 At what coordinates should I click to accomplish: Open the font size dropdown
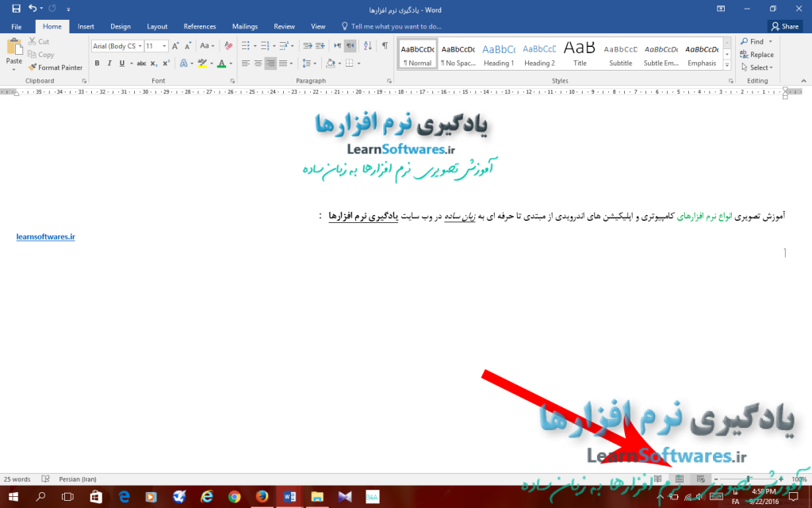[164, 45]
